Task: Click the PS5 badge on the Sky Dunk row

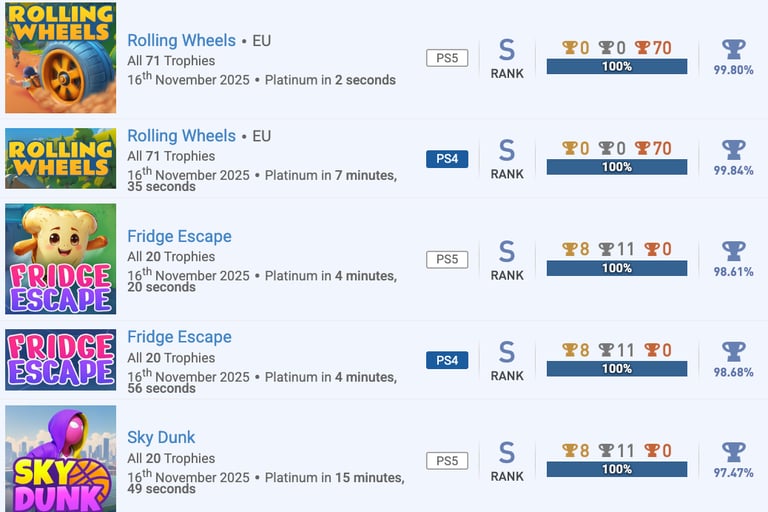Action: [447, 460]
